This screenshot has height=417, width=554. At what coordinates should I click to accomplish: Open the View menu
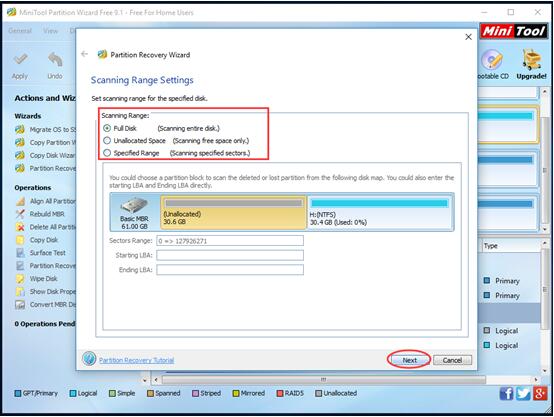point(51,31)
